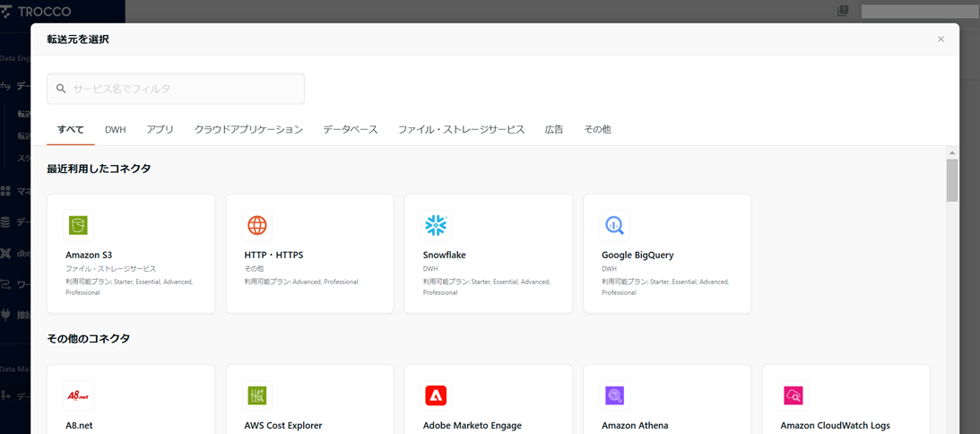Image resolution: width=980 pixels, height=434 pixels.
Task: Click the Amazon Athena icon
Action: tap(614, 395)
